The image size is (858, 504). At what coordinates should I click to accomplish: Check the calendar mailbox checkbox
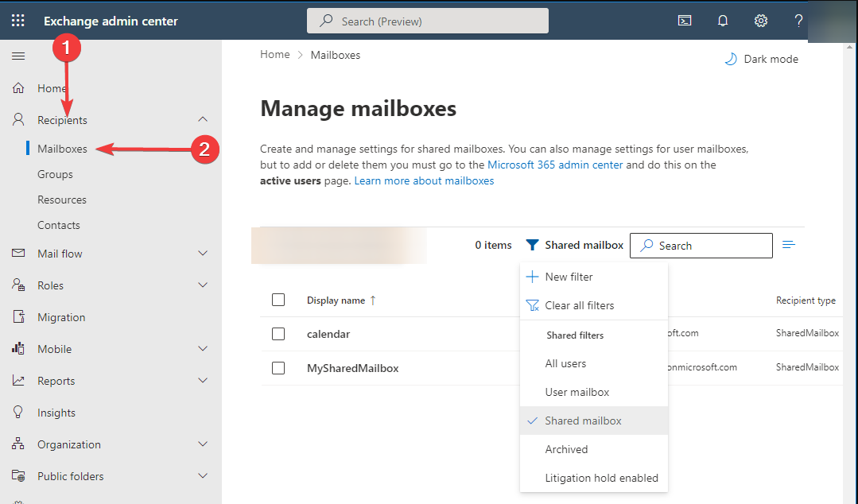pyautogui.click(x=278, y=334)
